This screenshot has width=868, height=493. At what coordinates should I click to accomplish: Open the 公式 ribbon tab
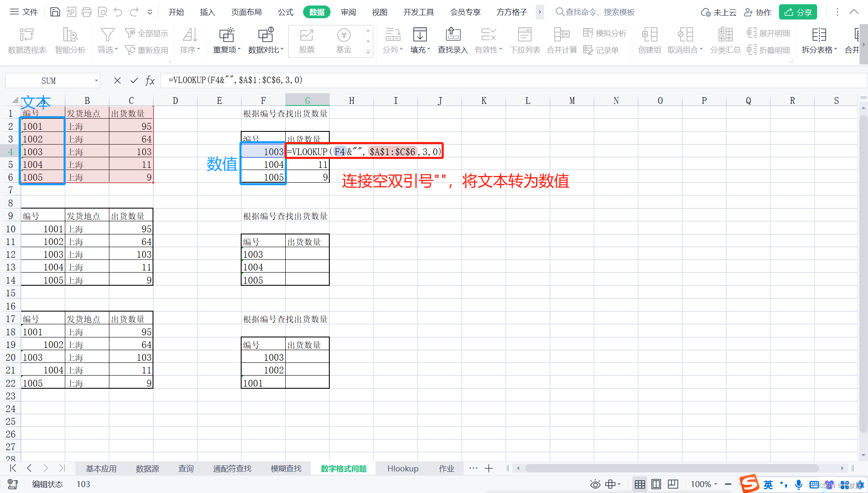click(286, 12)
